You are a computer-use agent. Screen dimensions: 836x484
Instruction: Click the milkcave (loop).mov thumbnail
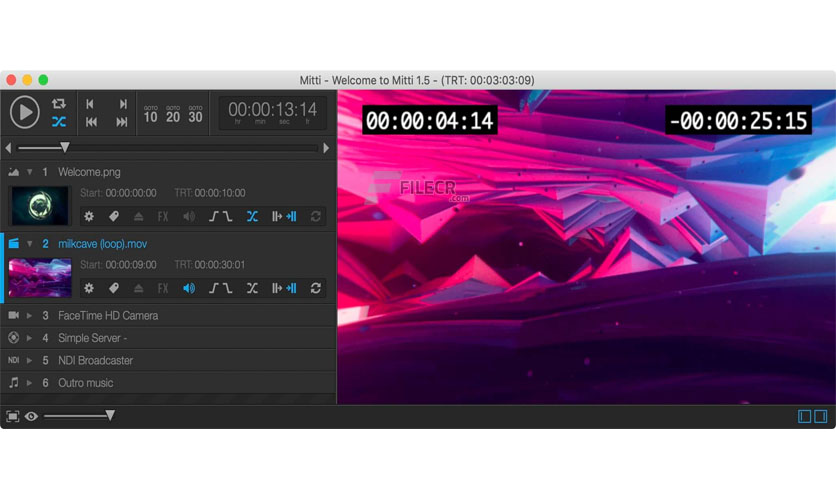(40, 277)
